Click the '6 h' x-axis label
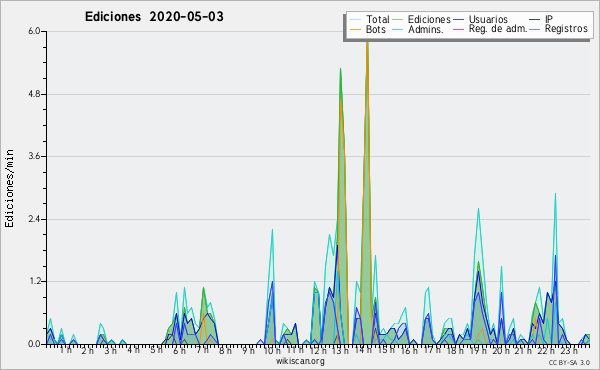This screenshot has width=600, height=370. (179, 350)
